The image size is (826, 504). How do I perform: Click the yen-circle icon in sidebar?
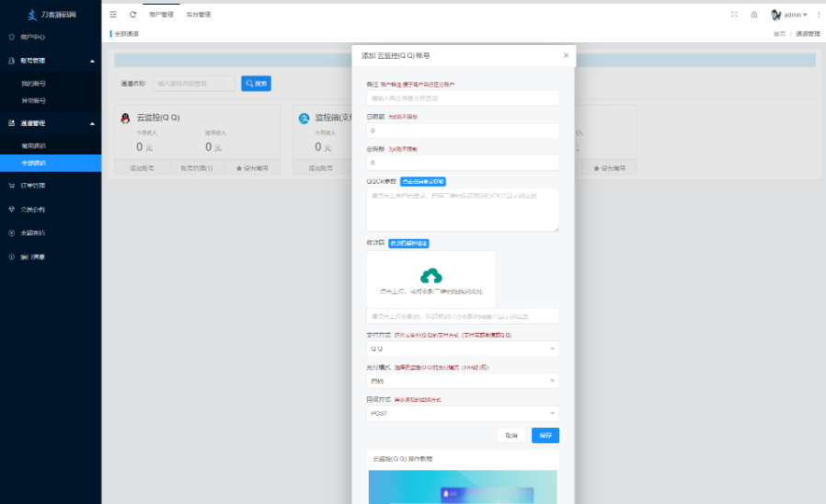(12, 233)
